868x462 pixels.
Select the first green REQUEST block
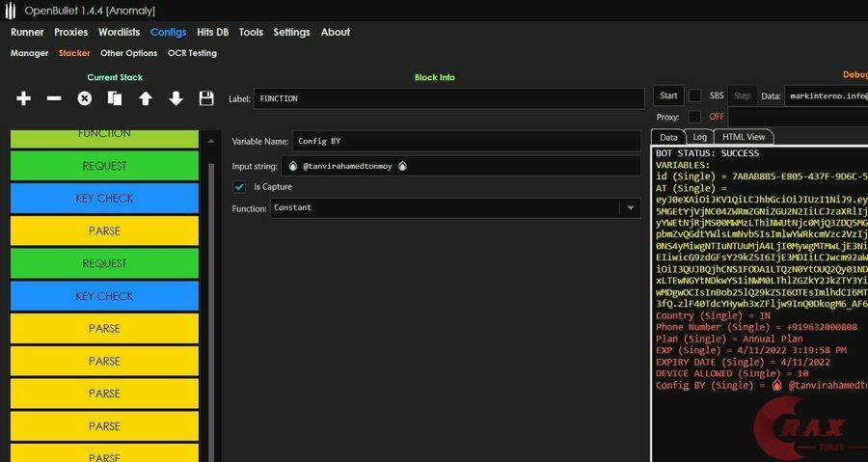104,166
